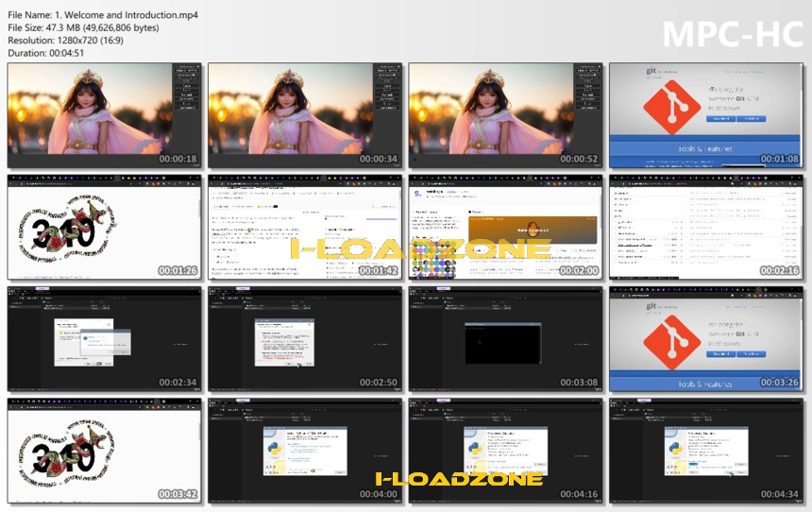Open the thumbnail stamped 00:00:52
Viewport: 812px width, 512px height.
click(505, 115)
